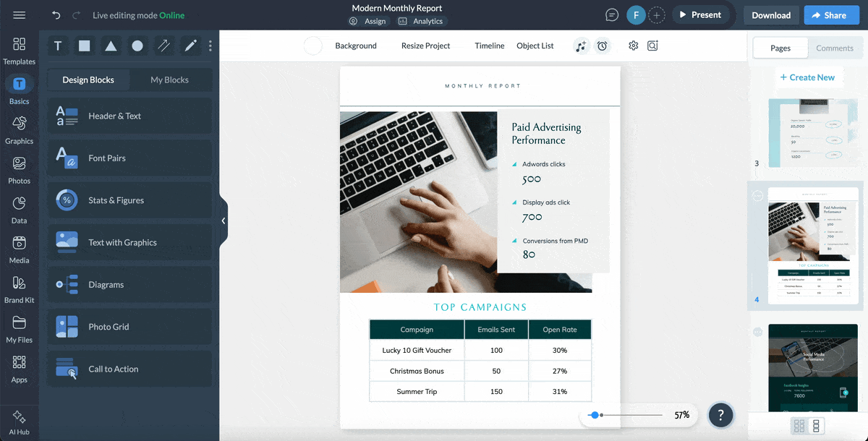868x441 pixels.
Task: Insert a triangle shape
Action: coord(110,46)
